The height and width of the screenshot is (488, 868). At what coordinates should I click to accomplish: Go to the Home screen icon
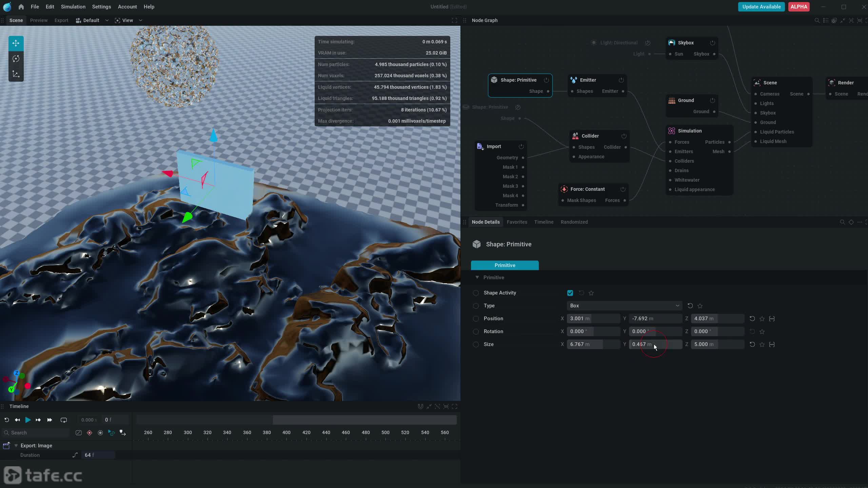[21, 7]
